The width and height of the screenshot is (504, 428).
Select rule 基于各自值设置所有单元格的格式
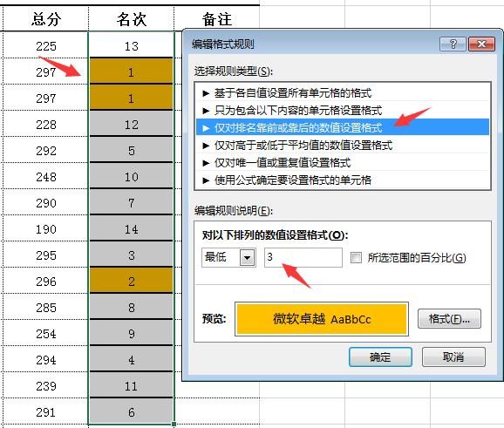point(343,93)
